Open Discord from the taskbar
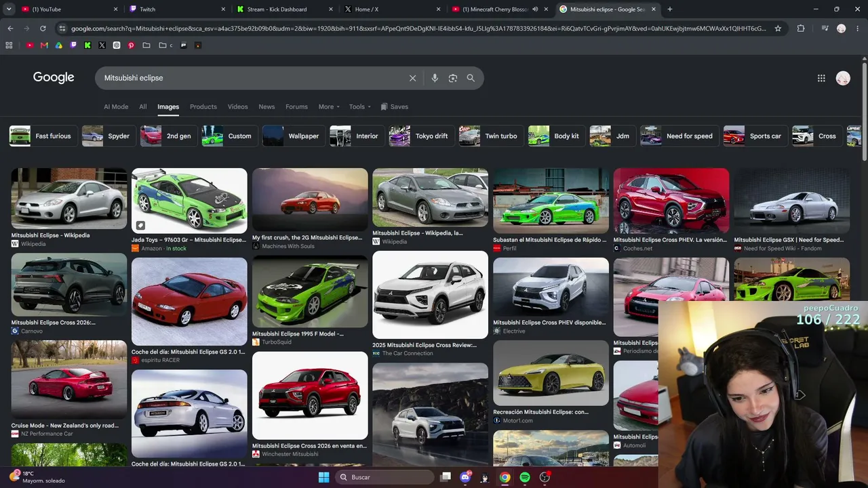The width and height of the screenshot is (868, 488). 465,477
